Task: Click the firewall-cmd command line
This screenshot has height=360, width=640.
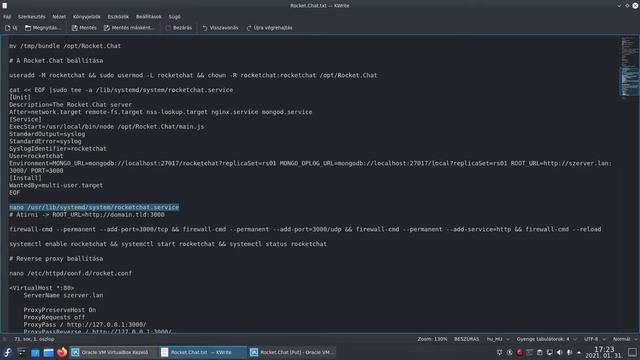Action: [x=305, y=229]
